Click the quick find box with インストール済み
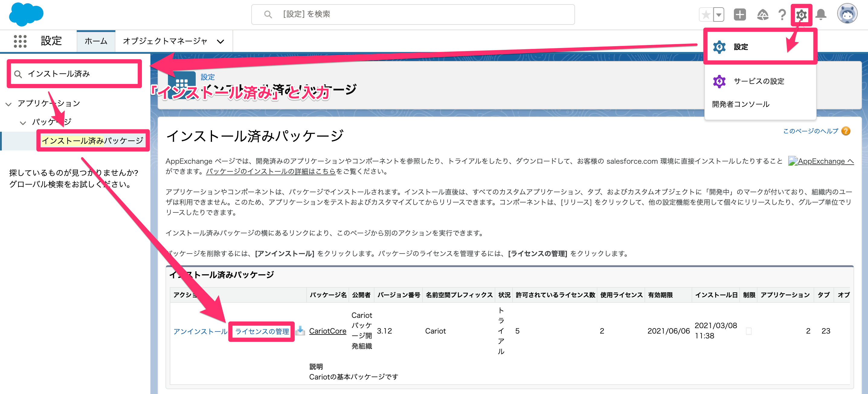Image resolution: width=868 pixels, height=394 pixels. tap(74, 73)
